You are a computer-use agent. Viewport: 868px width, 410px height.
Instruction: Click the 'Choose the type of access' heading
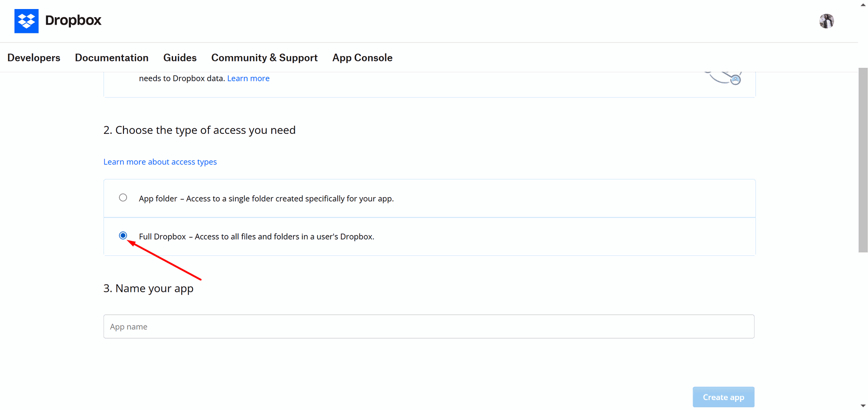199,130
